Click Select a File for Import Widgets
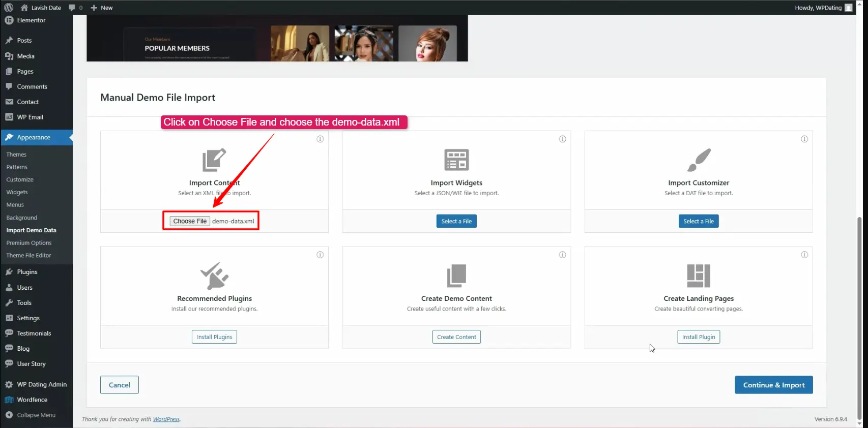This screenshot has width=868, height=428. click(456, 221)
